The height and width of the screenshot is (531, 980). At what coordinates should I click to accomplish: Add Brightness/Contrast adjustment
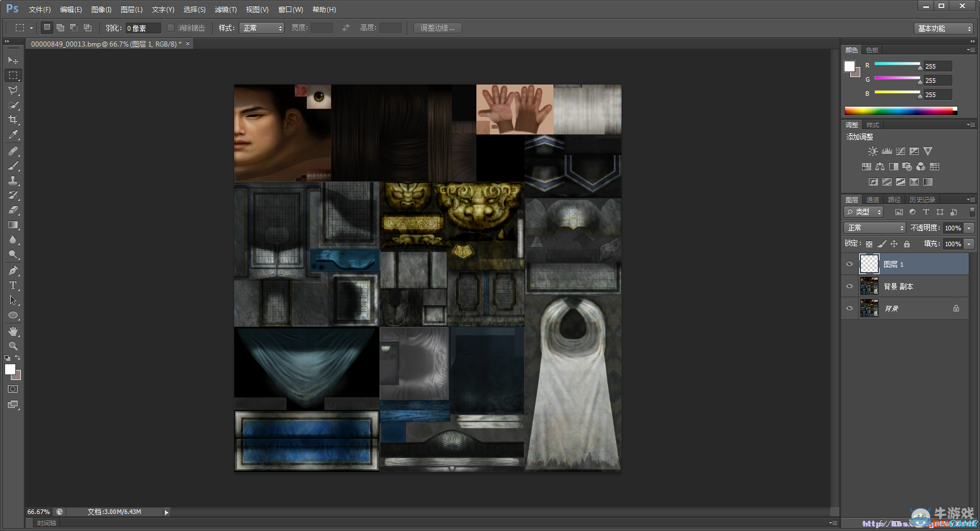click(x=873, y=151)
